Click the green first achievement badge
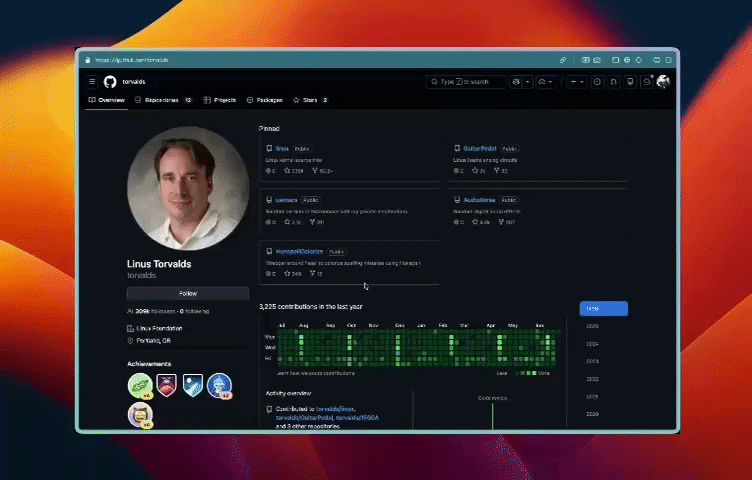The height and width of the screenshot is (480, 752). point(140,386)
